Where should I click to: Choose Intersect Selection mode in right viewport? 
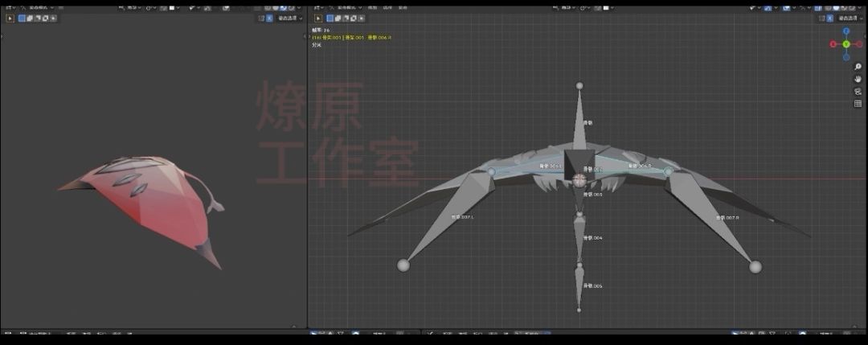pyautogui.click(x=362, y=18)
